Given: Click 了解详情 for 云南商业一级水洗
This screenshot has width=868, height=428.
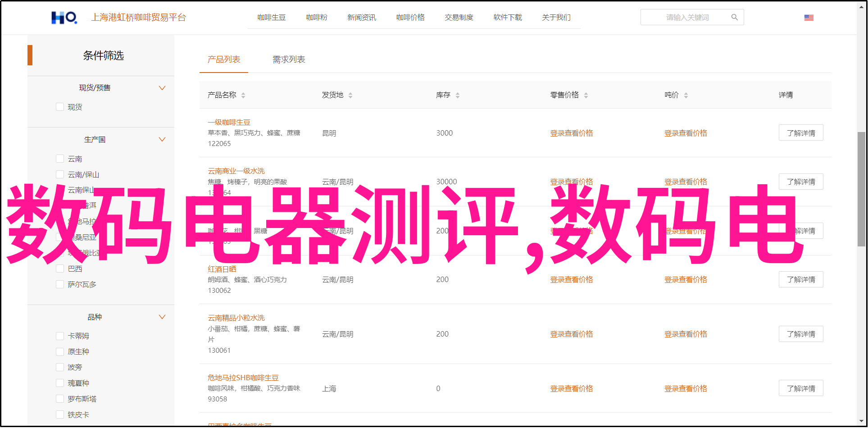Looking at the screenshot, I should click(x=801, y=182).
